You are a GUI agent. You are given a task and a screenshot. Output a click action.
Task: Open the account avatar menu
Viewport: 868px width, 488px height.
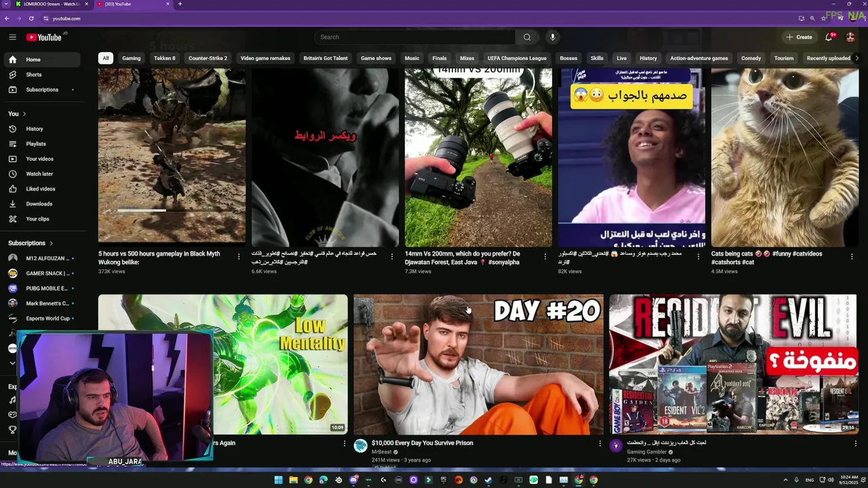850,37
